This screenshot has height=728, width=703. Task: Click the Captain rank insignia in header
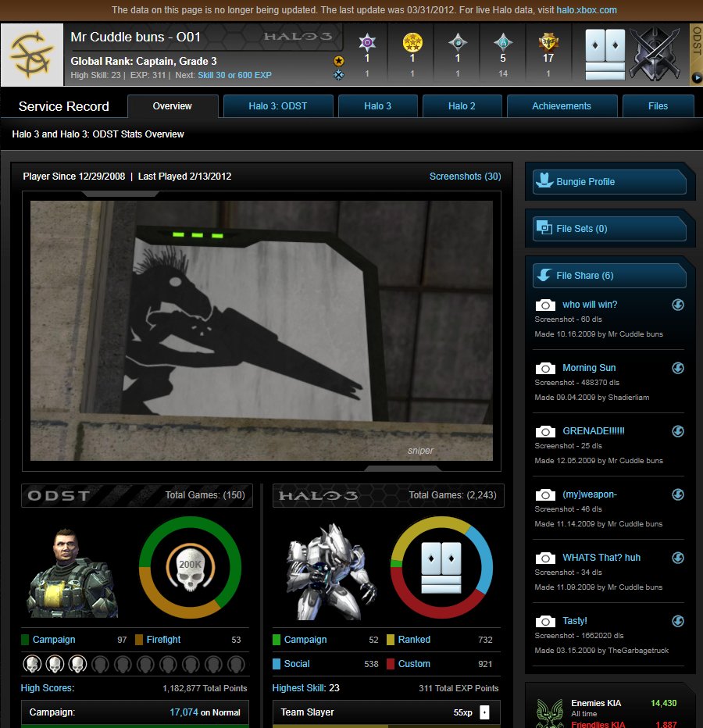click(x=605, y=55)
